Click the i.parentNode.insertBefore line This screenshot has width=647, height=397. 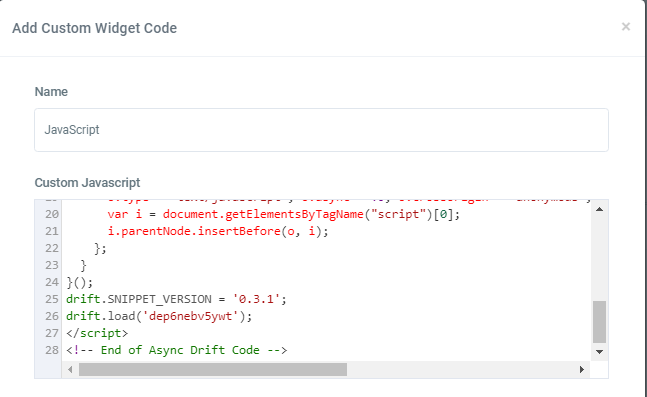click(218, 231)
